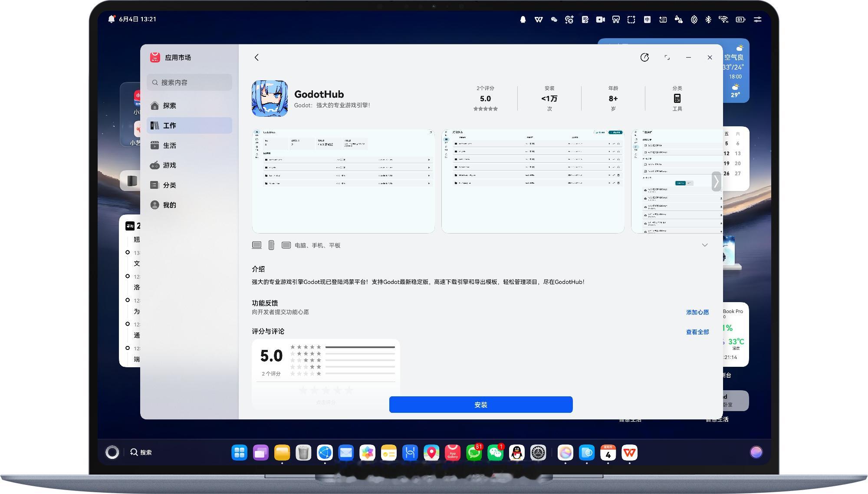This screenshot has height=494, width=868.
Task: Select 工作 in the sidebar
Action: point(189,125)
